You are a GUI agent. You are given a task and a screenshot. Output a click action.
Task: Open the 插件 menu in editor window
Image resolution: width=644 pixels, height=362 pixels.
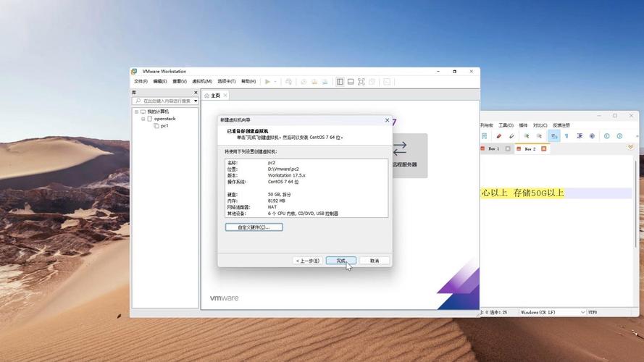[523, 125]
